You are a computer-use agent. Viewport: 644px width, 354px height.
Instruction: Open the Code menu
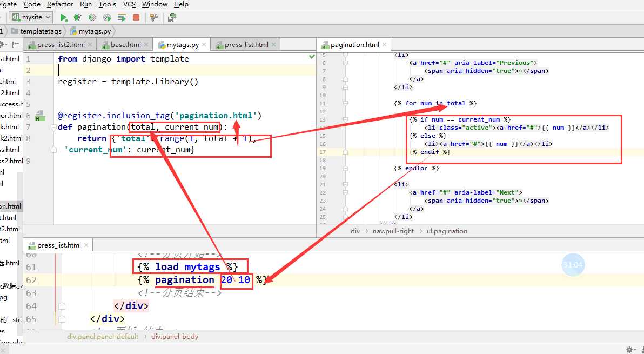tap(32, 4)
